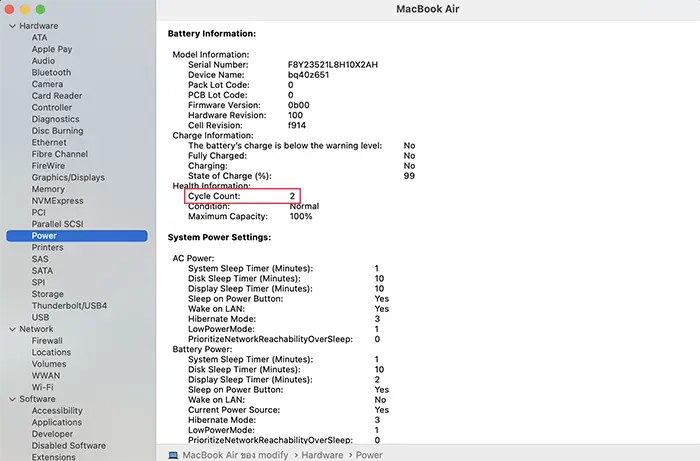Click the green zoom window button

tap(40, 9)
